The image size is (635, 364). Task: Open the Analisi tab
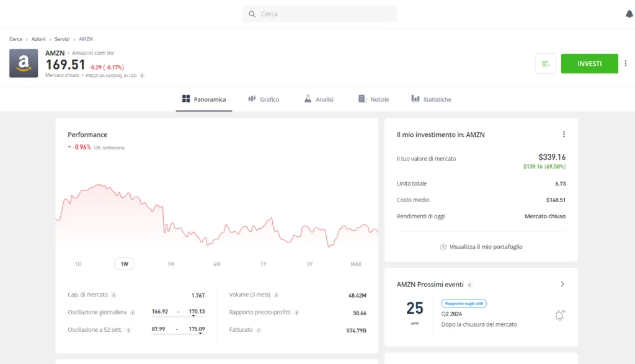[319, 99]
